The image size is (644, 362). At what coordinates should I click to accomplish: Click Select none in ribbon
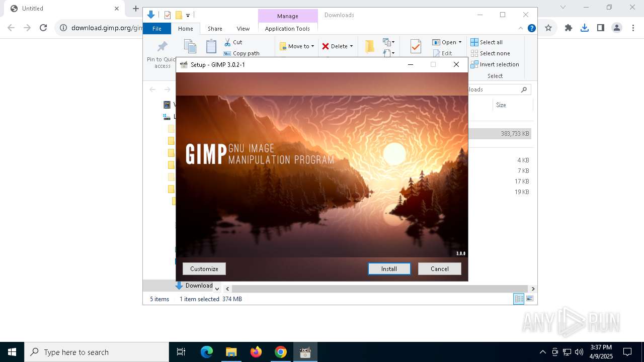[491, 53]
